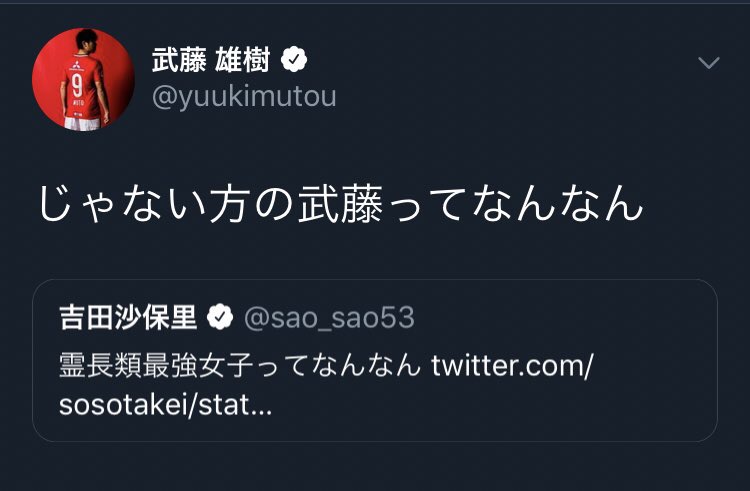
Task: Click the verified badge beside 吉田沙保里
Action: click(x=219, y=318)
